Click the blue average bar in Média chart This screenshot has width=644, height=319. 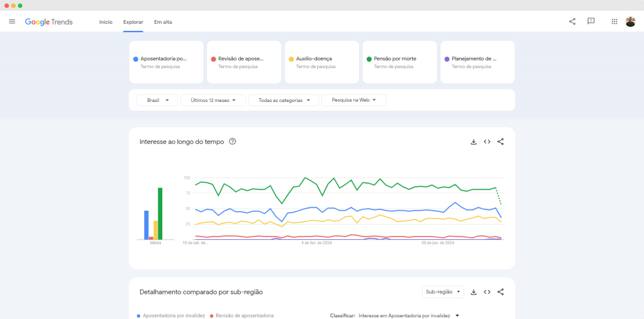click(146, 225)
